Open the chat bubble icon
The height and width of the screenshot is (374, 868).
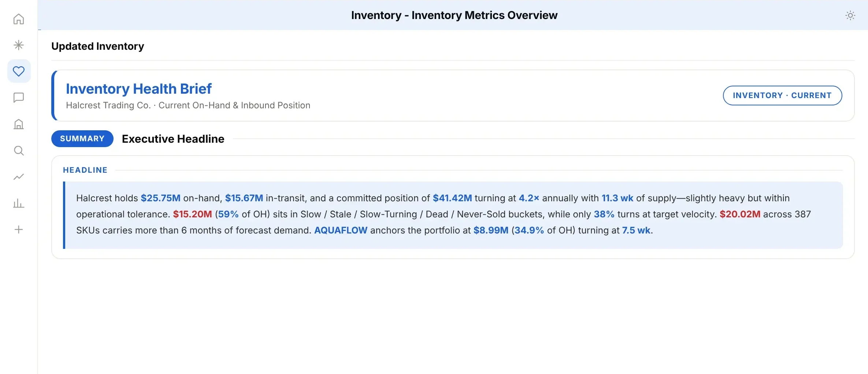coord(19,98)
